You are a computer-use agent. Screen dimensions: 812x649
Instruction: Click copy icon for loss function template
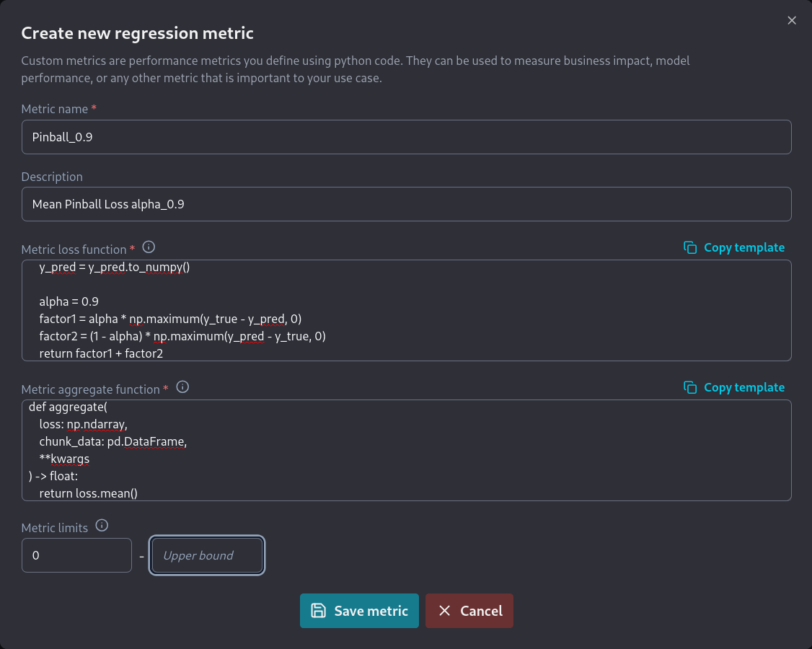pyautogui.click(x=690, y=248)
